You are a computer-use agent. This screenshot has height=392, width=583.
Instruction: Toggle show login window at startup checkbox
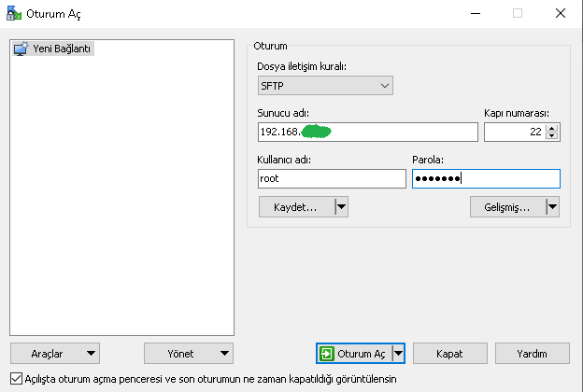click(x=16, y=379)
